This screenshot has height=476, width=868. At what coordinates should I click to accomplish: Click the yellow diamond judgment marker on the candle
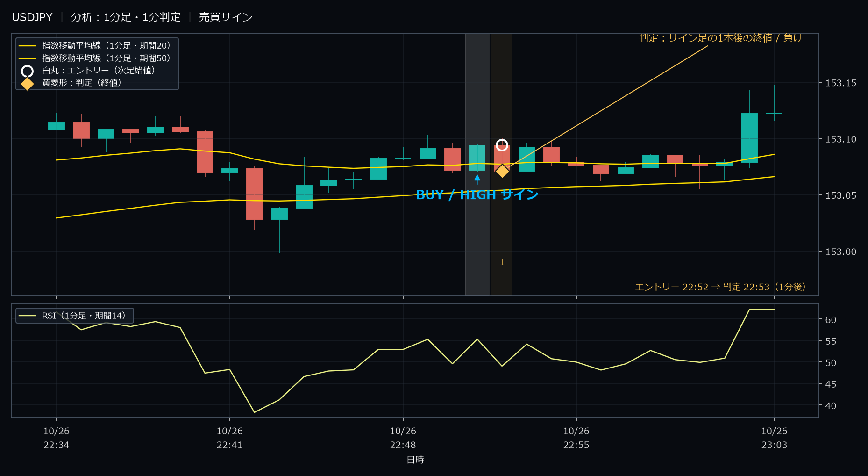coord(502,171)
